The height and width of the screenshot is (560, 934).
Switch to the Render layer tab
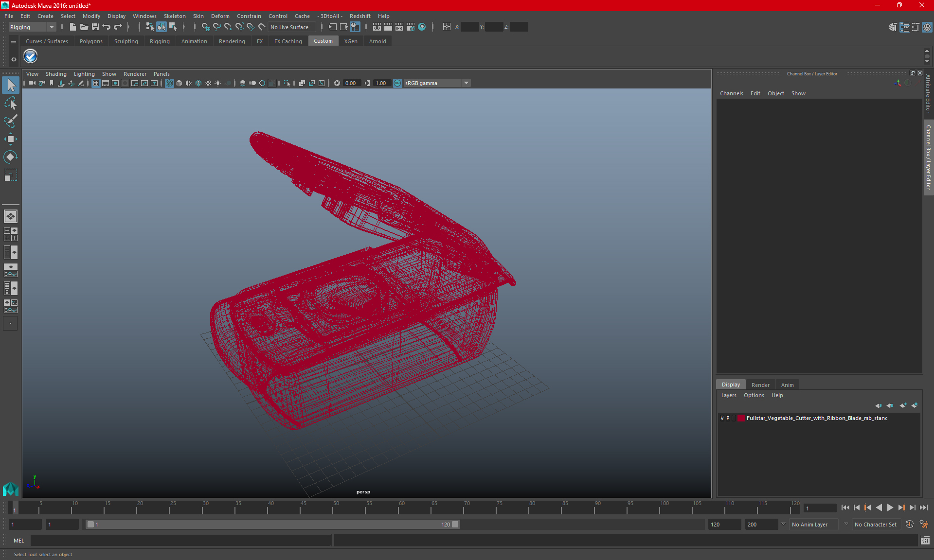tap(760, 385)
